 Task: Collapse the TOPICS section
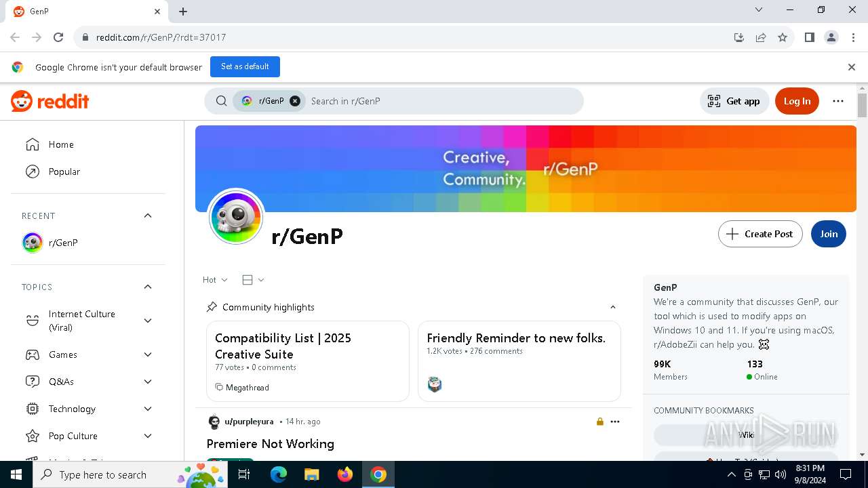(148, 287)
